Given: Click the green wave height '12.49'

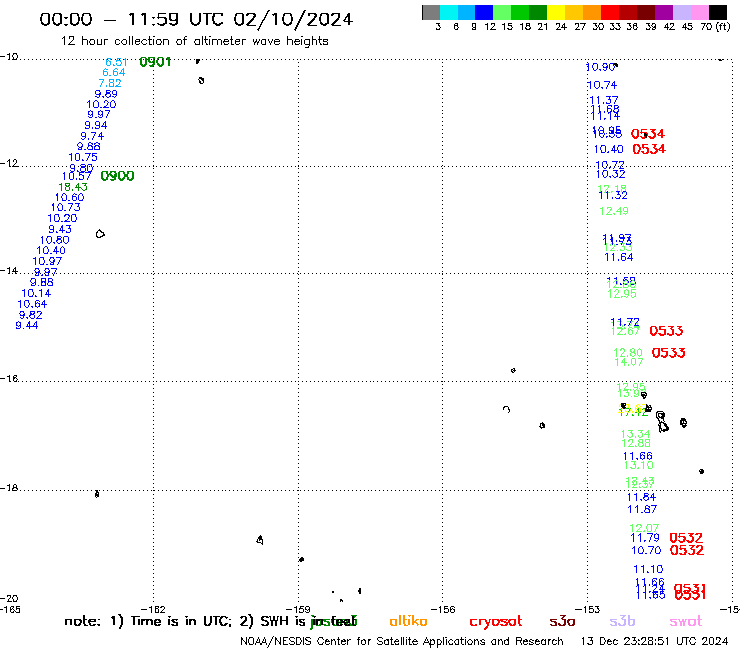Looking at the screenshot, I should pyautogui.click(x=614, y=211).
